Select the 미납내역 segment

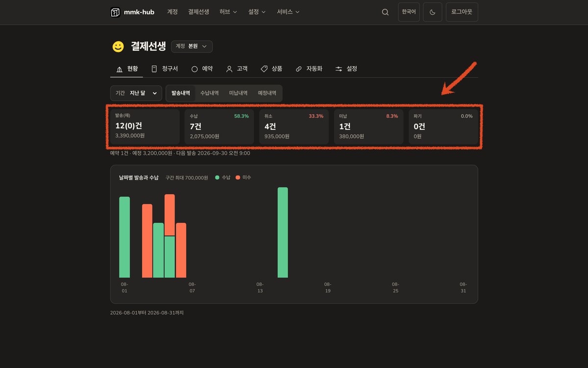(x=238, y=93)
